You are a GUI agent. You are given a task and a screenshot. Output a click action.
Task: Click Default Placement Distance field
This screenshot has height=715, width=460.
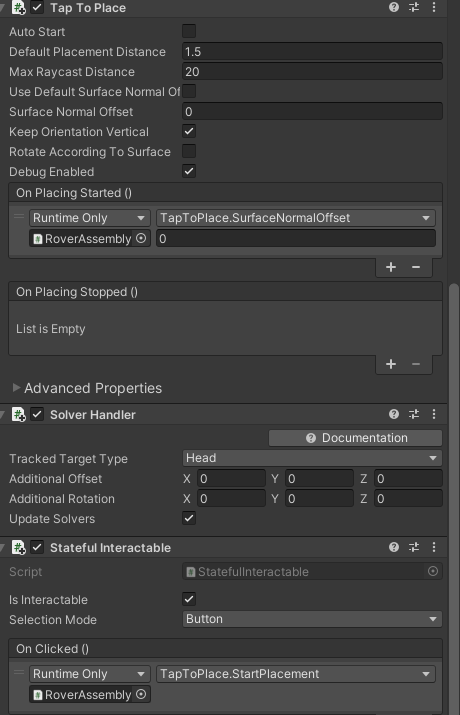(312, 52)
